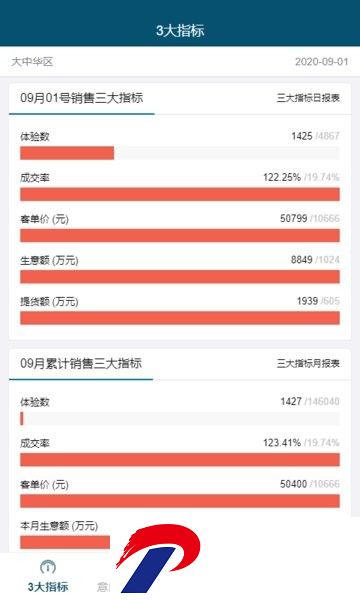This screenshot has height=600, width=360.
Task: Select the 09月01号销售三大指标 tab header
Action: 81,98
